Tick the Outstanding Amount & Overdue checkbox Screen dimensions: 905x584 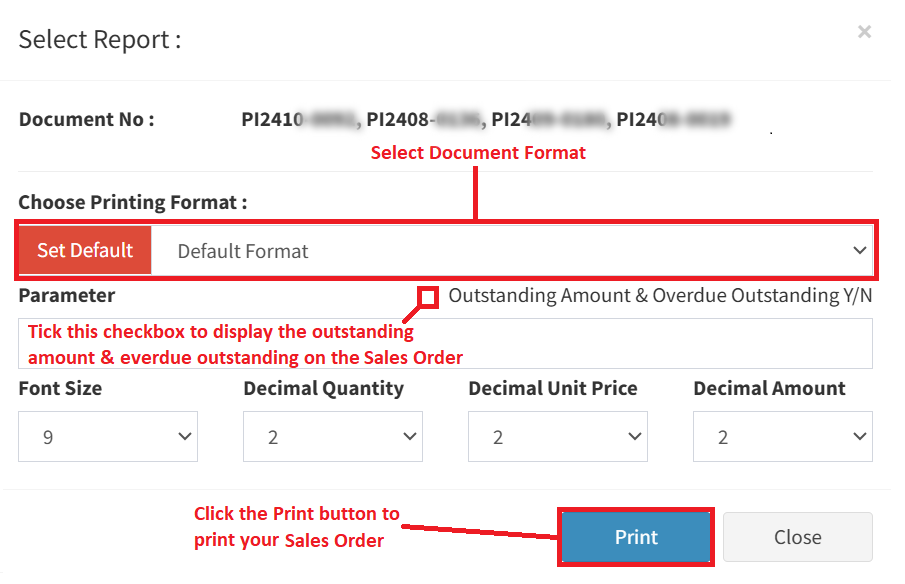(x=429, y=296)
